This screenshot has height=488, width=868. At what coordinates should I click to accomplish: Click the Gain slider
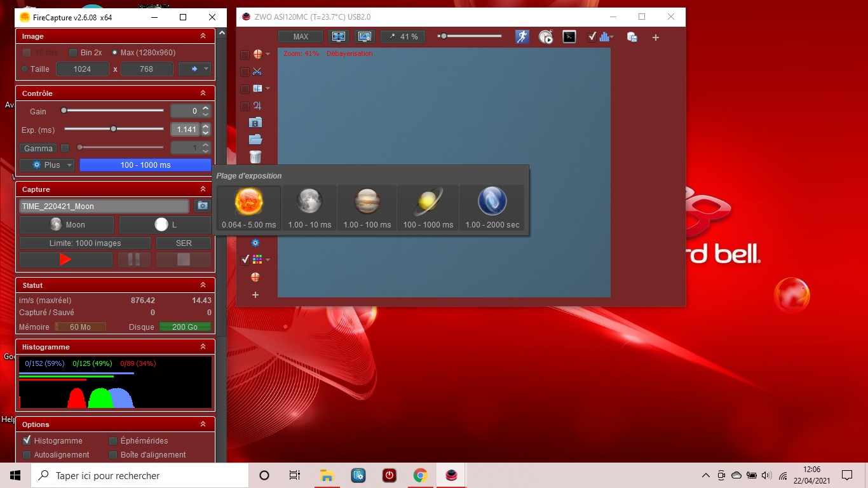coord(113,111)
